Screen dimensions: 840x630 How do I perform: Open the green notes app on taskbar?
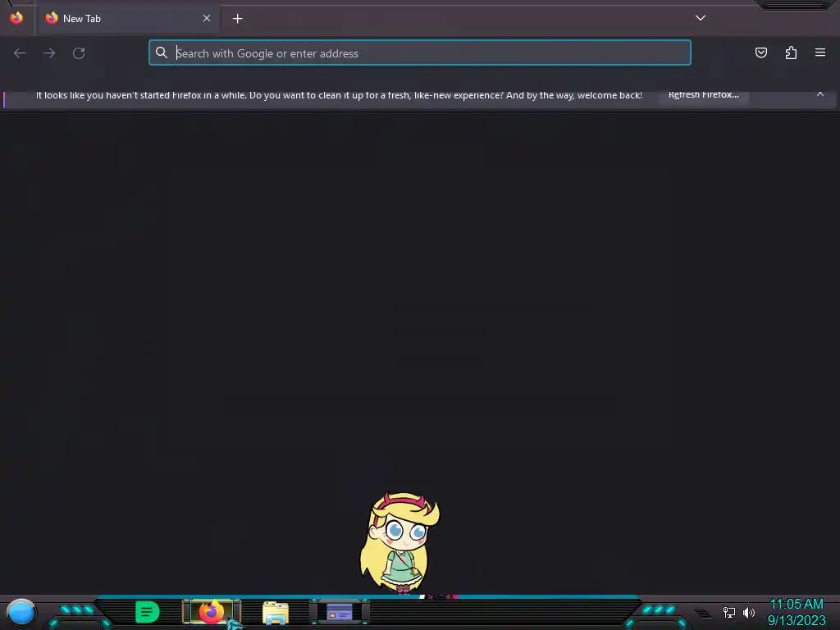coord(148,612)
